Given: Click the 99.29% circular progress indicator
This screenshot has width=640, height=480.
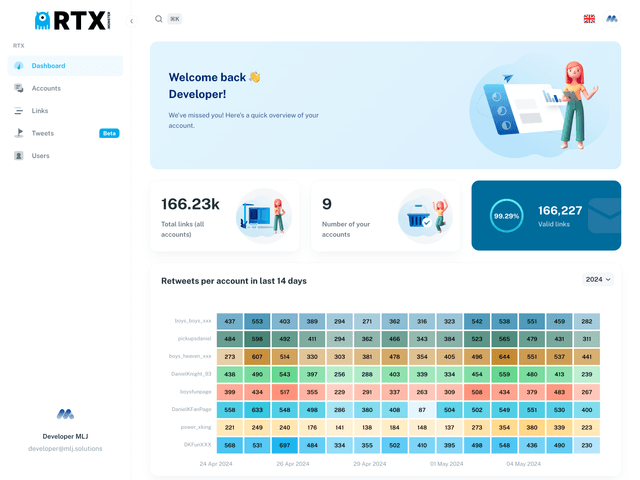Looking at the screenshot, I should (x=506, y=216).
